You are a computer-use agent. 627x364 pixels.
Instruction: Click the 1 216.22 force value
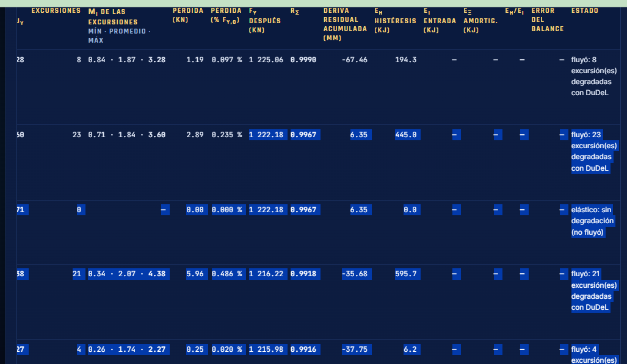266,274
